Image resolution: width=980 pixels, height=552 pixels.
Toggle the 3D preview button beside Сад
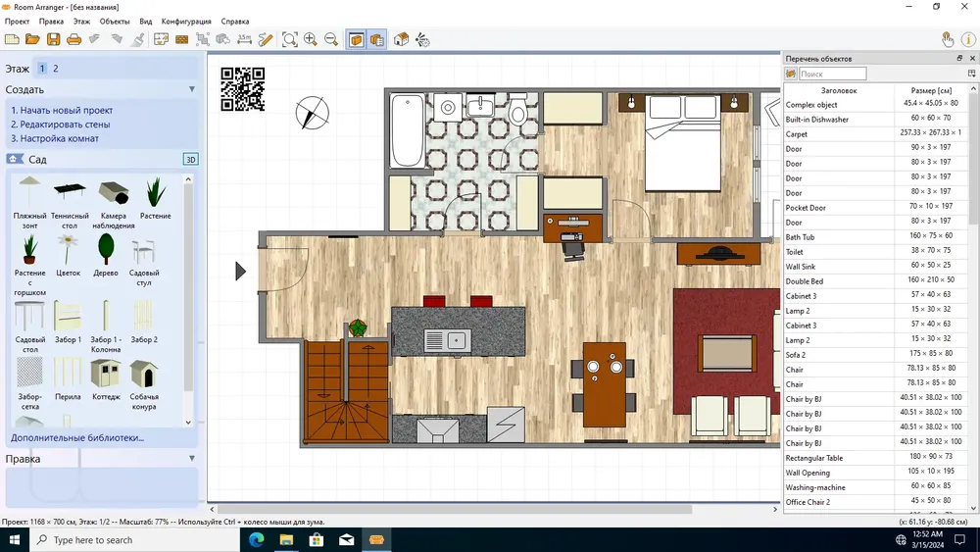(x=191, y=160)
